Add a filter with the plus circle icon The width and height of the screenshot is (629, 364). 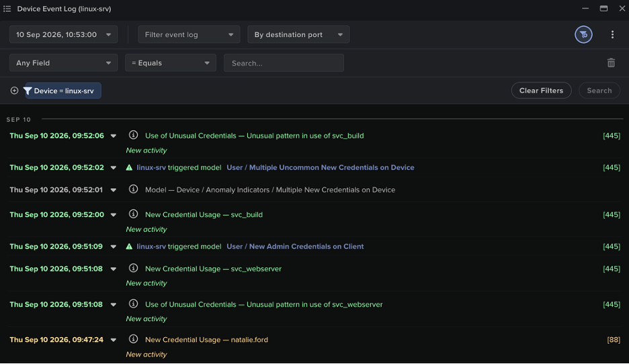point(14,91)
